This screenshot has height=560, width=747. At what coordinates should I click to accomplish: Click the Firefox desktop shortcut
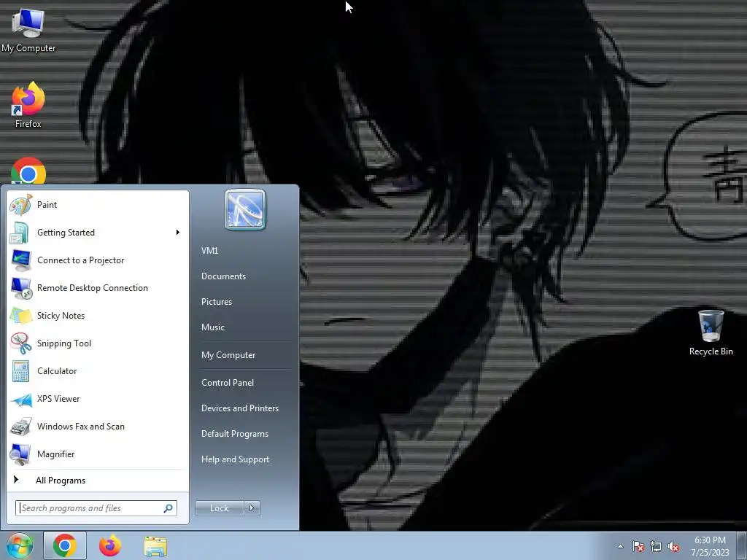coord(28,105)
